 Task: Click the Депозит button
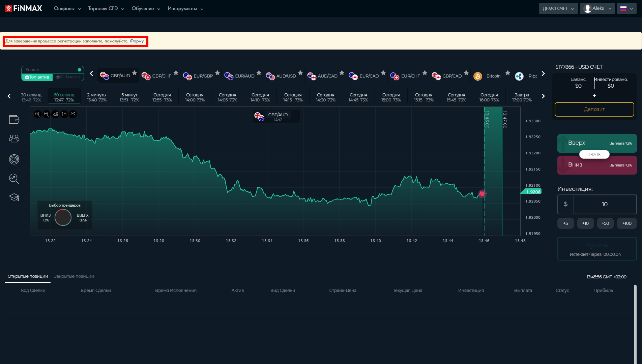pos(594,109)
